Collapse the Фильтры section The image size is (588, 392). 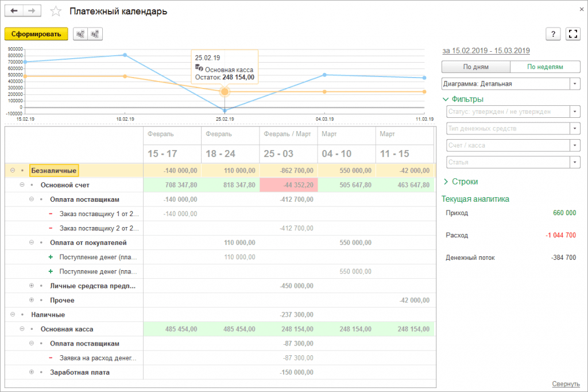[x=446, y=99]
